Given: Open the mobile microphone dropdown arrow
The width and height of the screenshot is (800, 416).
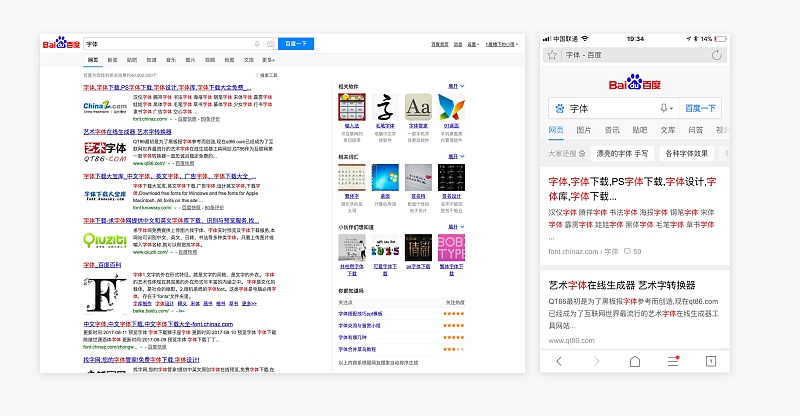Looking at the screenshot, I should (x=671, y=108).
